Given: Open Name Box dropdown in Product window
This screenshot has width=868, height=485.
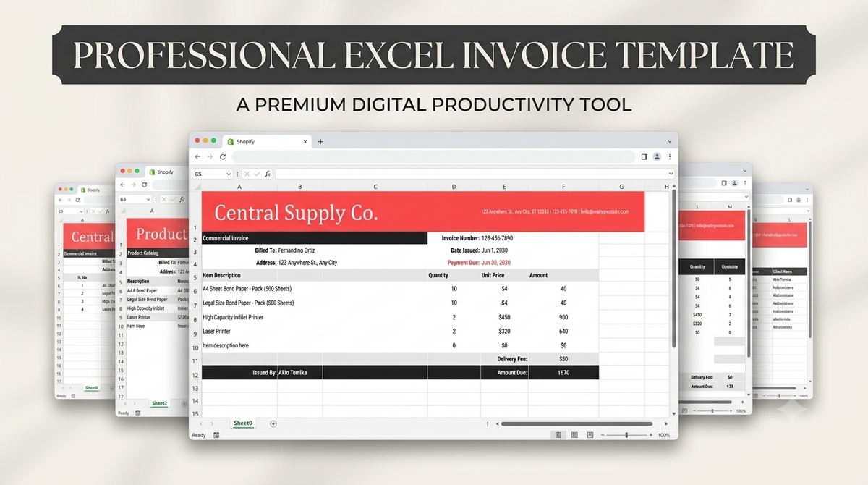Looking at the screenshot, I should click(148, 198).
